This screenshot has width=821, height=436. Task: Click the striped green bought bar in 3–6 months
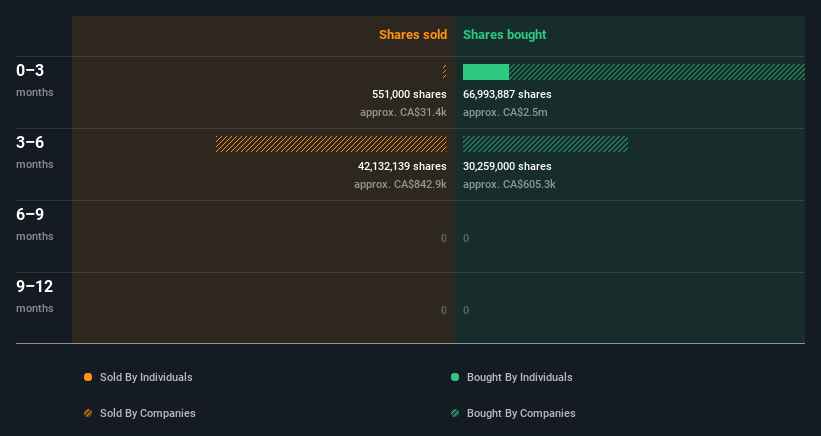click(546, 144)
